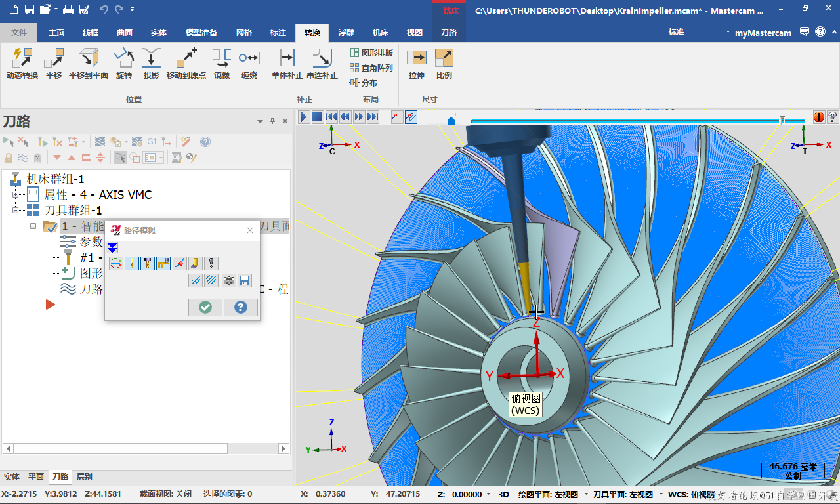The height and width of the screenshot is (504, 840).
Task: Open the toolpaths panel options dropdown arrow
Action: [261, 121]
